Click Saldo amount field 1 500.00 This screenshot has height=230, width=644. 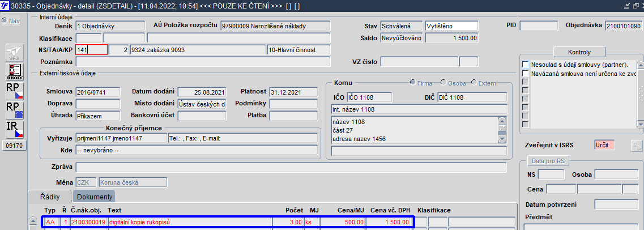452,38
